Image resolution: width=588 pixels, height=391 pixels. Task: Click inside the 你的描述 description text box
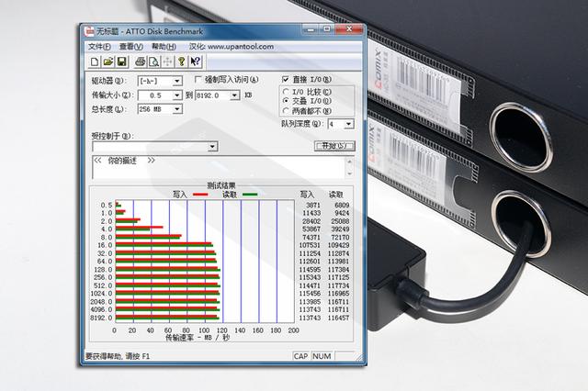click(x=219, y=167)
